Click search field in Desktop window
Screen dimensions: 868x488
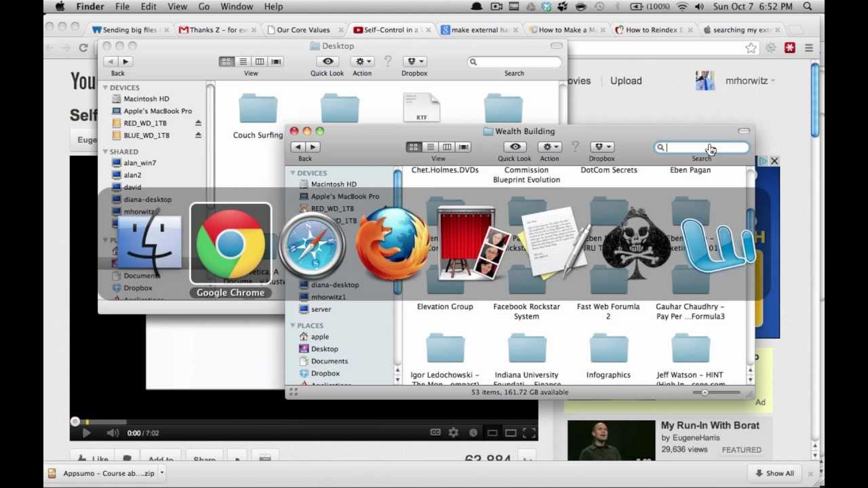(x=515, y=62)
